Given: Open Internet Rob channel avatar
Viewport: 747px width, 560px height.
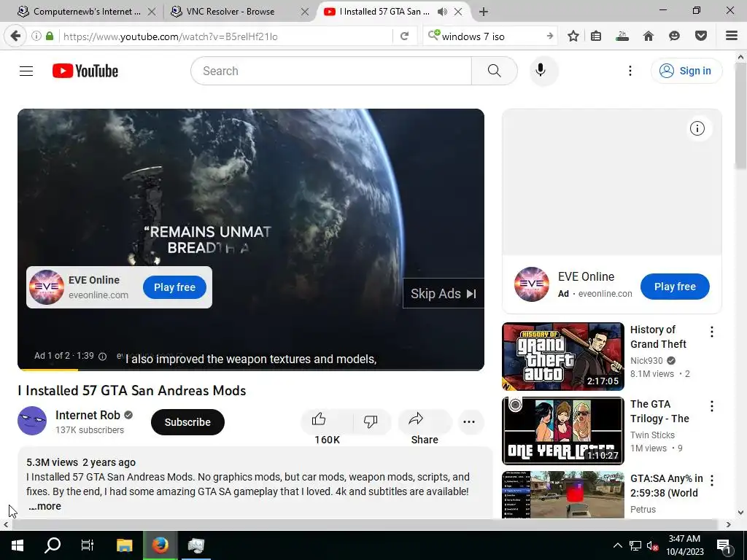Looking at the screenshot, I should click(x=32, y=421).
